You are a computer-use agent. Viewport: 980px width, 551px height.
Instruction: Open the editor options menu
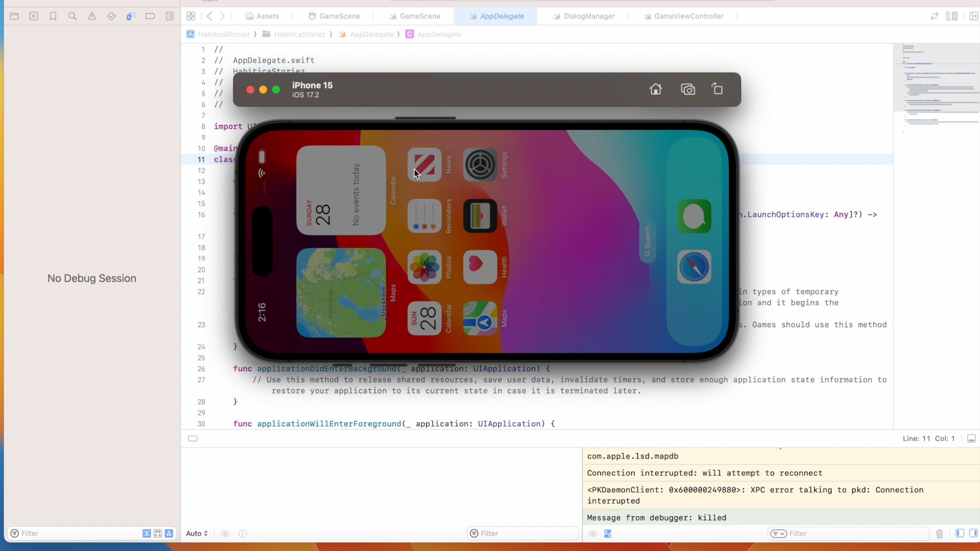[951, 16]
